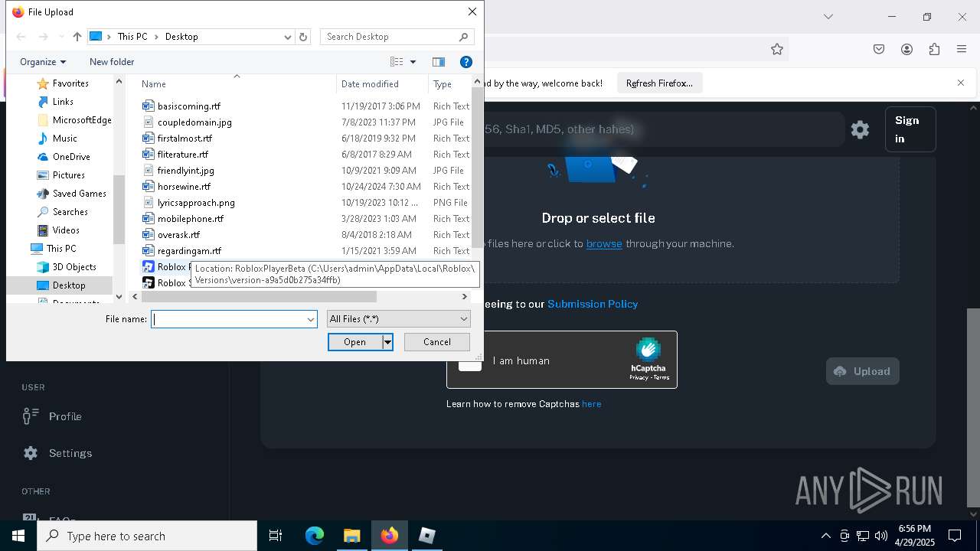Open Organize dropdown menu

[x=42, y=62]
